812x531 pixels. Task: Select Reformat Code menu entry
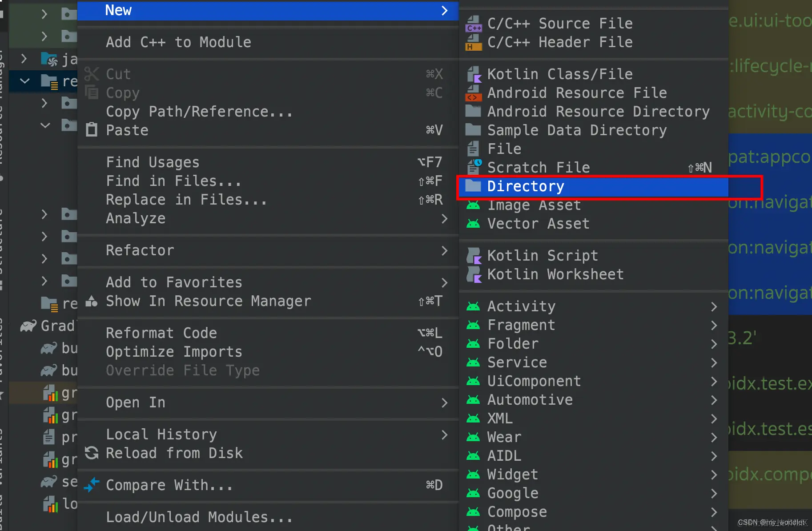coord(268,333)
